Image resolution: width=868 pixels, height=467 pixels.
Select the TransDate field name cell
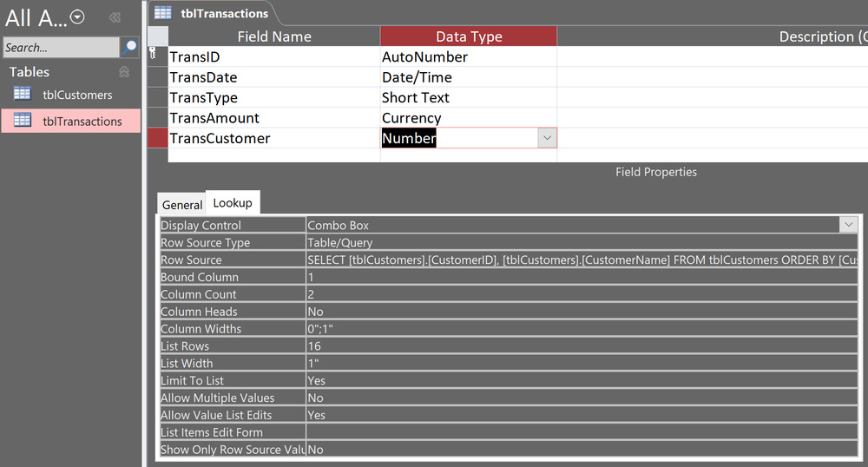[273, 77]
